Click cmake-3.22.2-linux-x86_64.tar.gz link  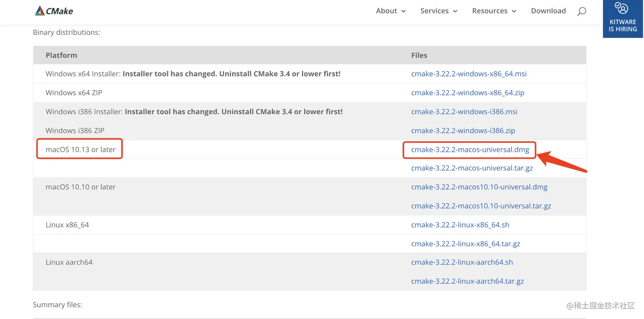[466, 244]
